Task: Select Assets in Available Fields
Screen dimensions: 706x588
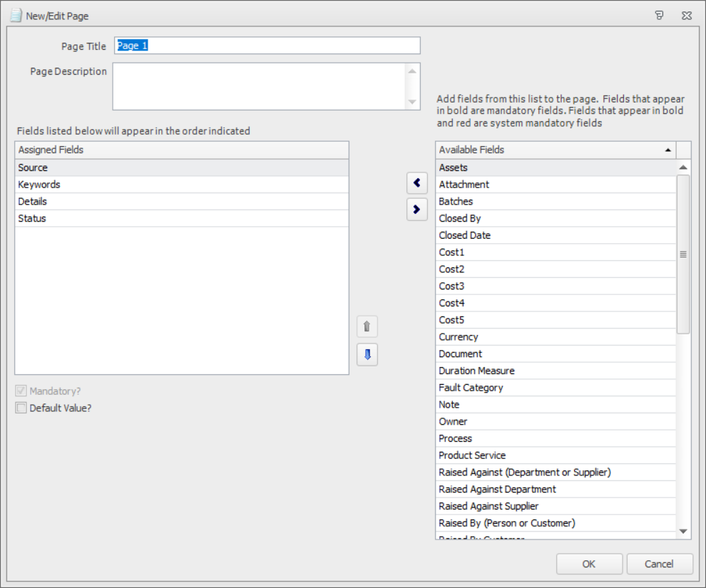Action: (556, 167)
